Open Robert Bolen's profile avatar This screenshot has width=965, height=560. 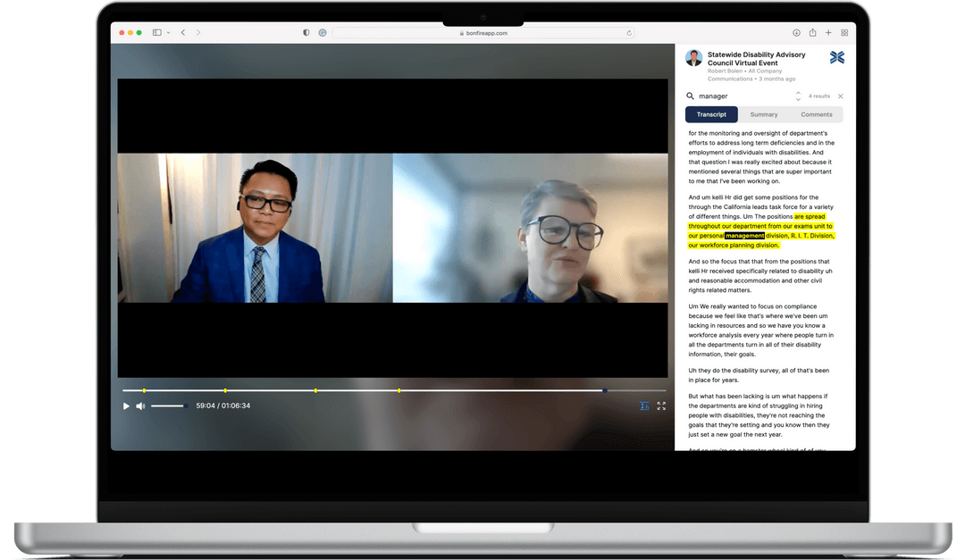[x=693, y=58]
